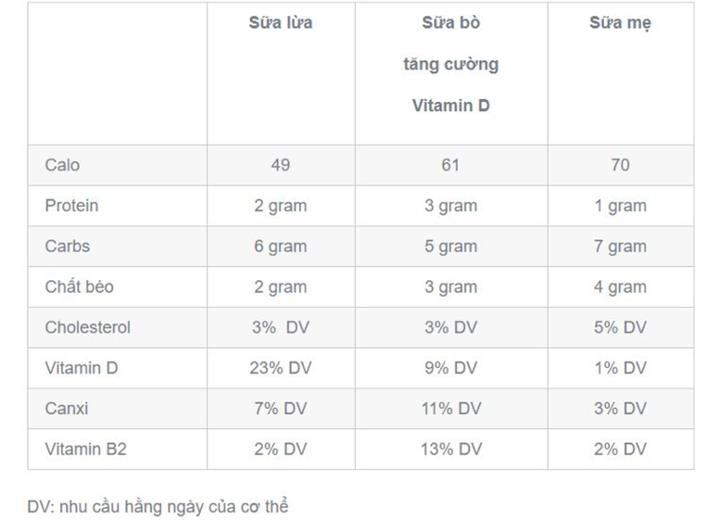Select the Carbs row label
Screen dimensions: 720x520
click(68, 246)
